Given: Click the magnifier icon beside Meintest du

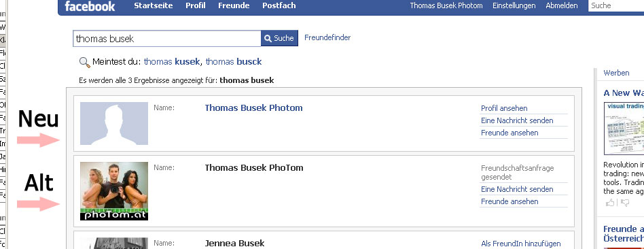Looking at the screenshot, I should pos(85,63).
